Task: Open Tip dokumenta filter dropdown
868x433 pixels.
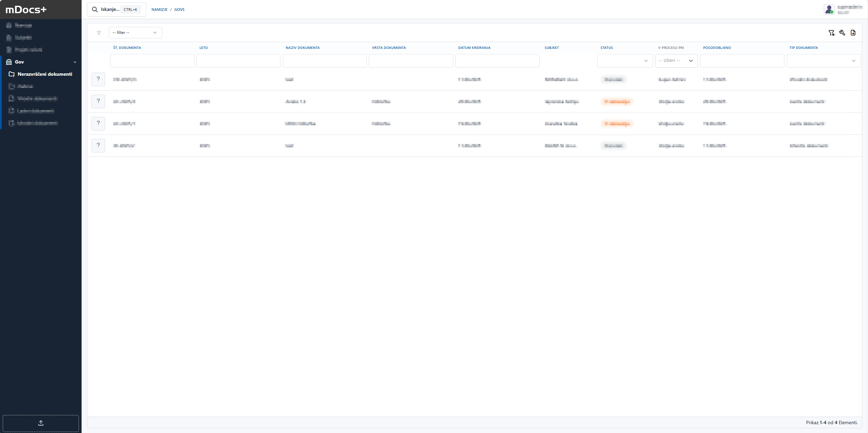Action: tap(823, 61)
